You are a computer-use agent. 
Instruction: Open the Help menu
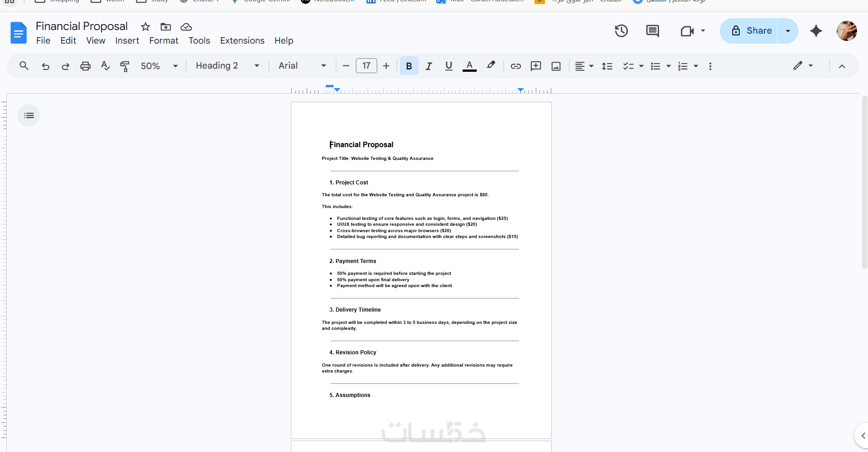click(x=284, y=40)
